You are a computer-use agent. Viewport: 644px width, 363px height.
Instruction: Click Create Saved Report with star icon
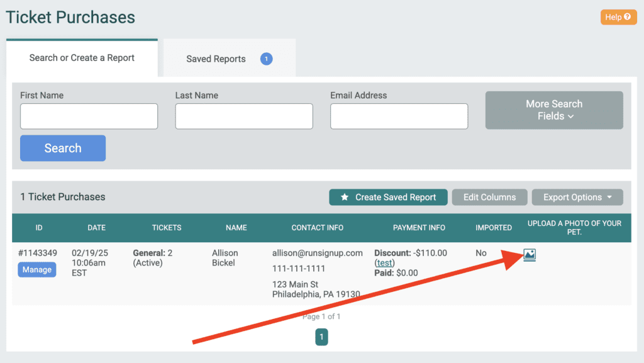click(x=388, y=197)
